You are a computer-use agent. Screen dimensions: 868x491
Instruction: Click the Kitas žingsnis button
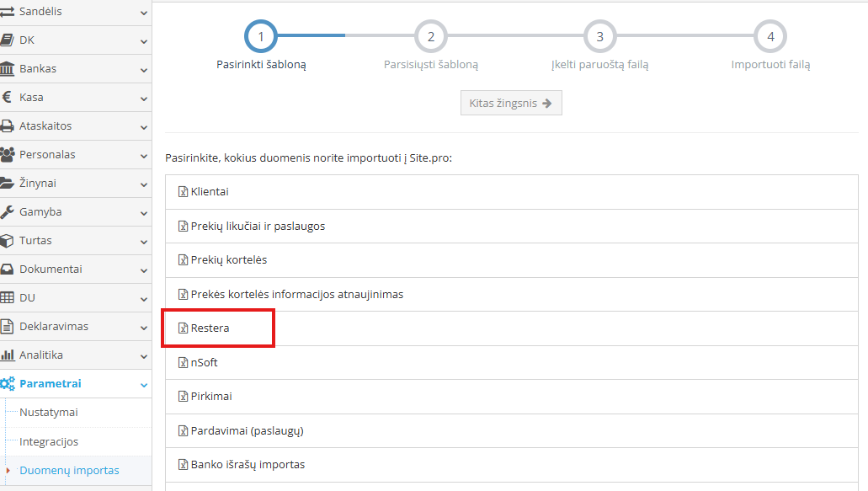(x=511, y=103)
